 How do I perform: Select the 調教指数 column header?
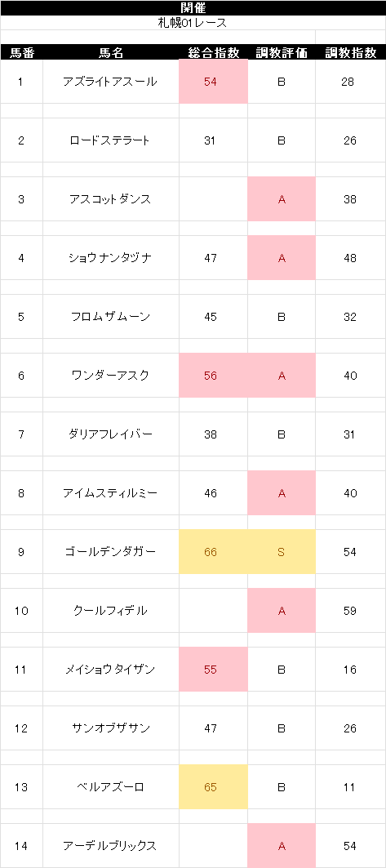(351, 52)
